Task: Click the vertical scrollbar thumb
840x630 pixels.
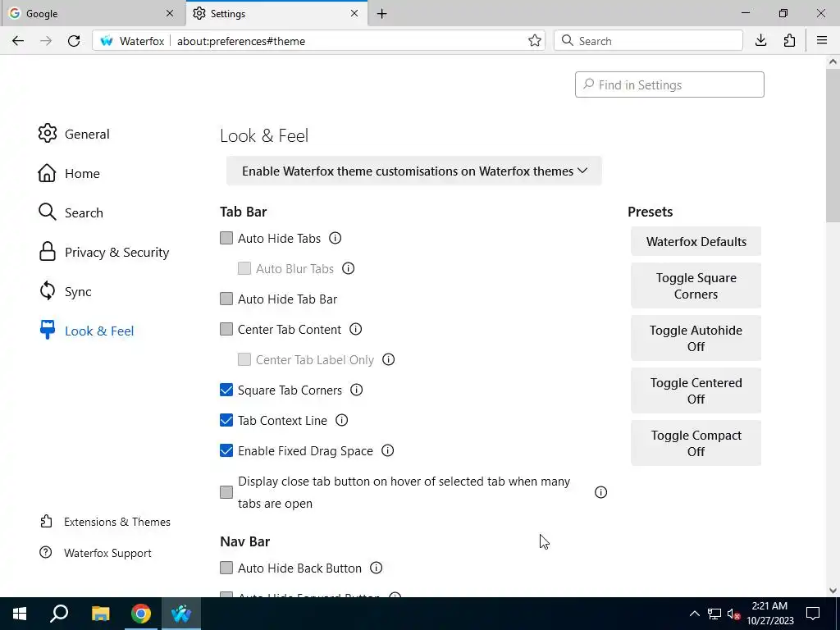Action: (x=833, y=144)
